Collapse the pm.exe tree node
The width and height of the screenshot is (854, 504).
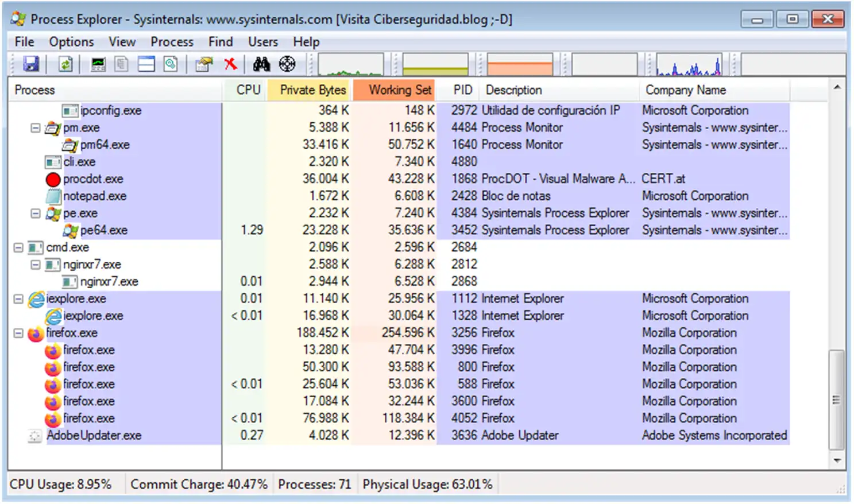point(36,127)
